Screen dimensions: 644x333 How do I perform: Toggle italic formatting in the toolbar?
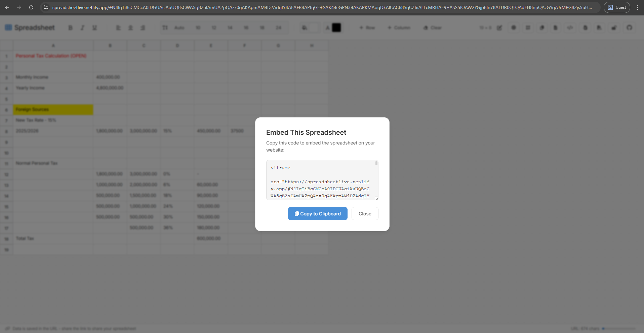point(82,28)
